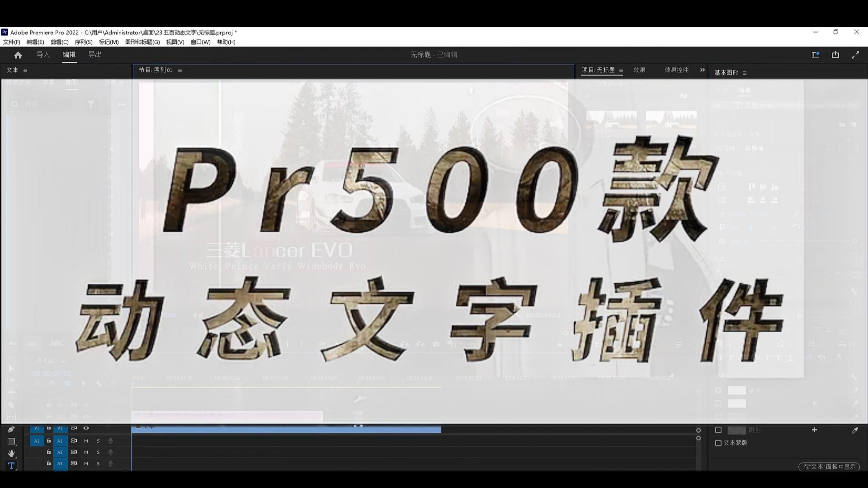Toggle lock on video track V1

49,428
